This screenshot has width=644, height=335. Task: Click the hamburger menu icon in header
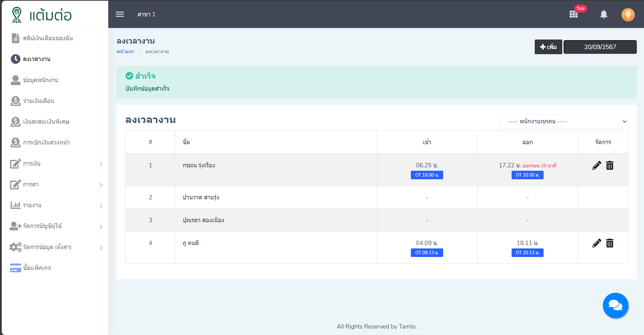pos(119,14)
